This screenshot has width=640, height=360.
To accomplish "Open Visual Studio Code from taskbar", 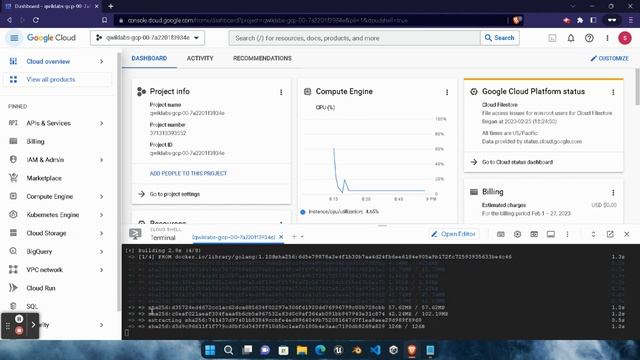I will pyautogui.click(x=375, y=350).
